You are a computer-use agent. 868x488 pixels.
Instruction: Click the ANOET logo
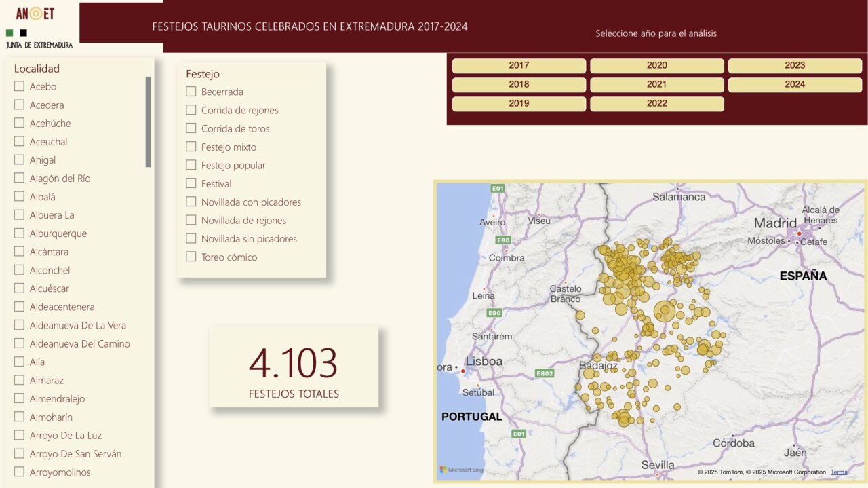(x=35, y=14)
